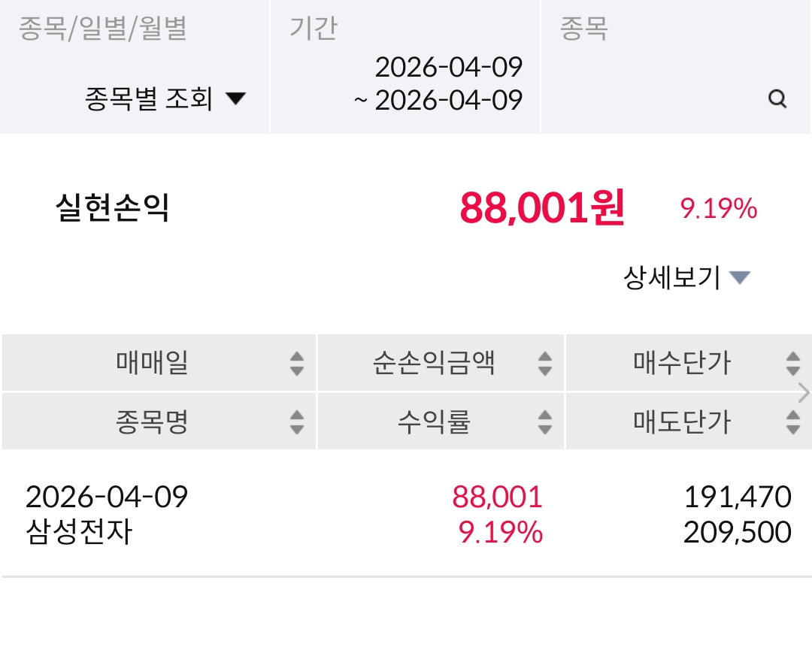This screenshot has height=656, width=812.
Task: Click the sort arrows beside 순손익금액
Action: (x=545, y=364)
